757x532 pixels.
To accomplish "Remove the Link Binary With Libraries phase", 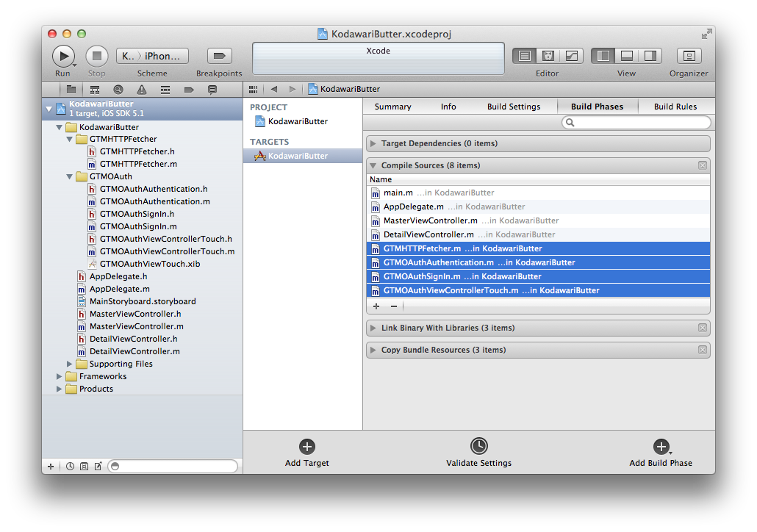I will pos(703,328).
